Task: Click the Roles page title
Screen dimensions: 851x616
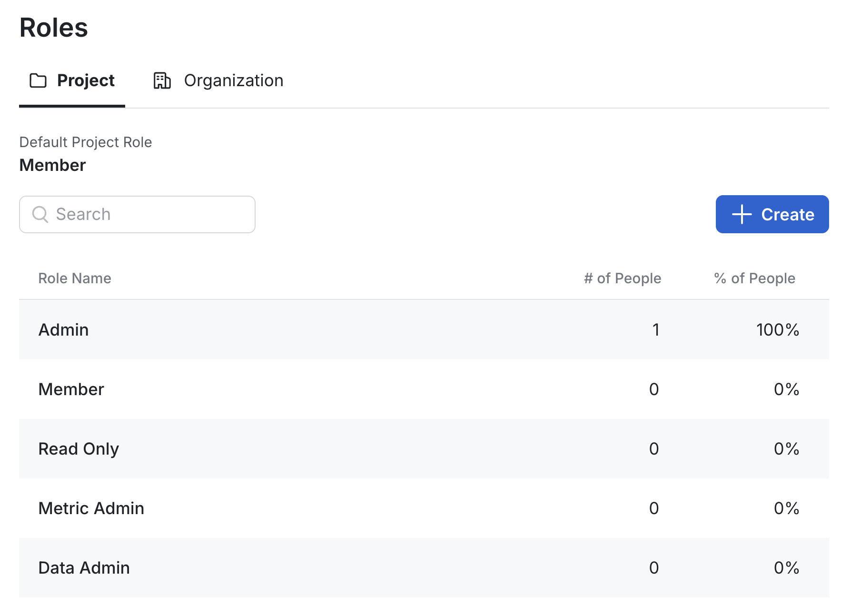Action: [x=53, y=28]
